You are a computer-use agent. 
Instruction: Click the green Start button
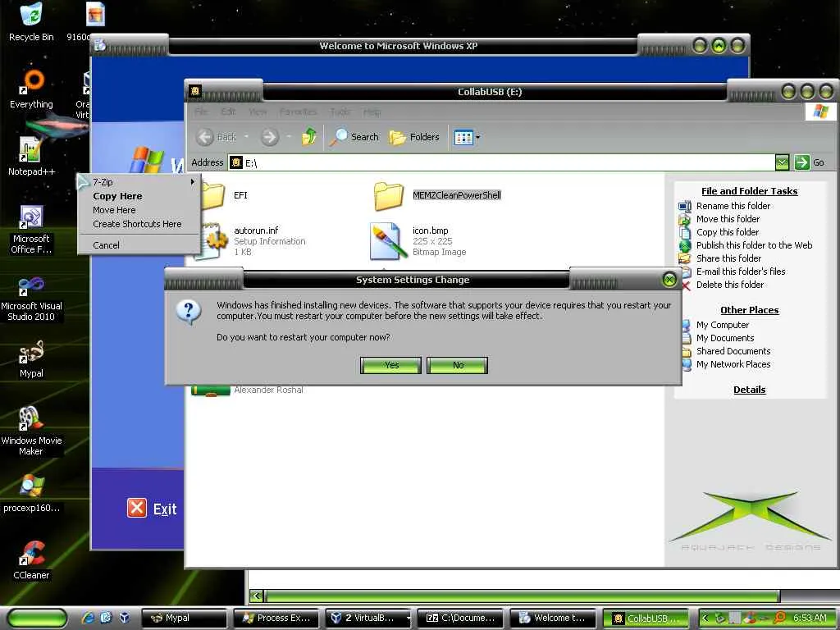37,619
